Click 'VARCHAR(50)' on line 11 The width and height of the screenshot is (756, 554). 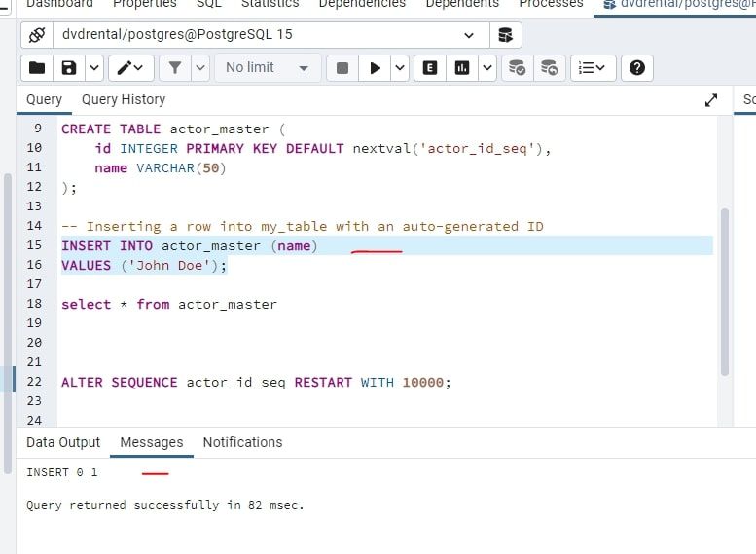click(x=181, y=167)
